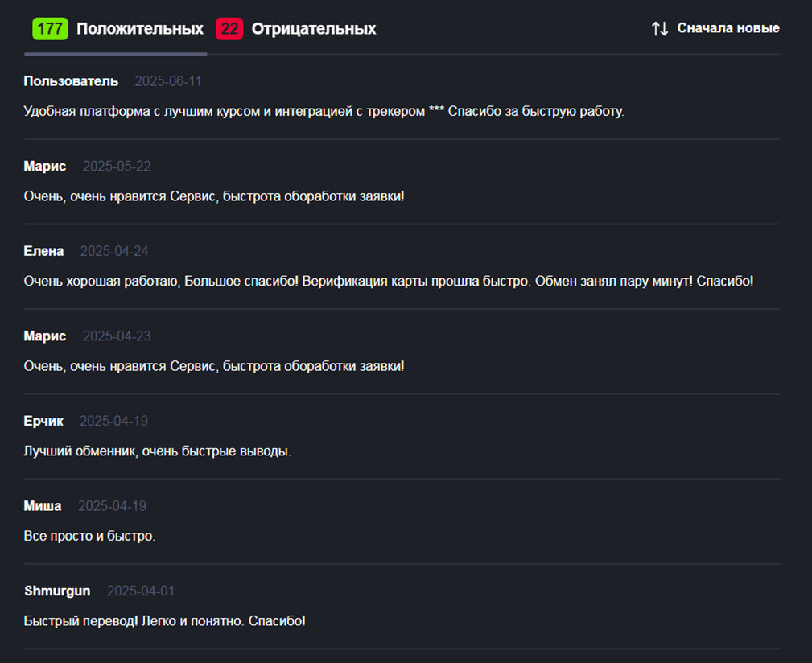
Task: Switch to the "Отрицательных" reviews tab
Action: (x=313, y=29)
